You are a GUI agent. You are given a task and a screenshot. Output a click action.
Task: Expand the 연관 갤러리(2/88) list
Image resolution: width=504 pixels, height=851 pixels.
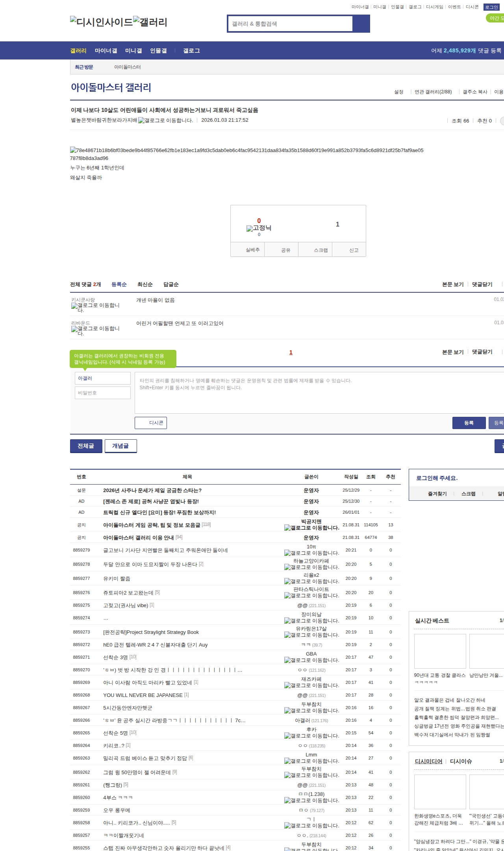(433, 92)
